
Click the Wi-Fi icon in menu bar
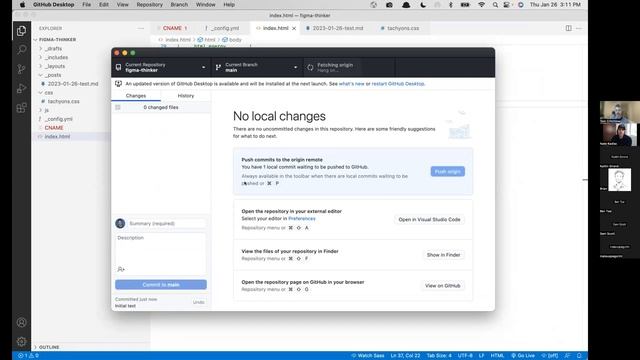click(482, 4)
